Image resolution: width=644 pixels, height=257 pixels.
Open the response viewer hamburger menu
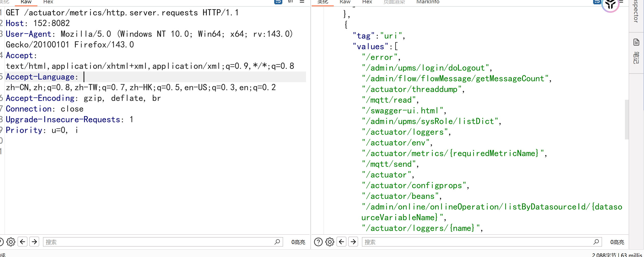621,2
